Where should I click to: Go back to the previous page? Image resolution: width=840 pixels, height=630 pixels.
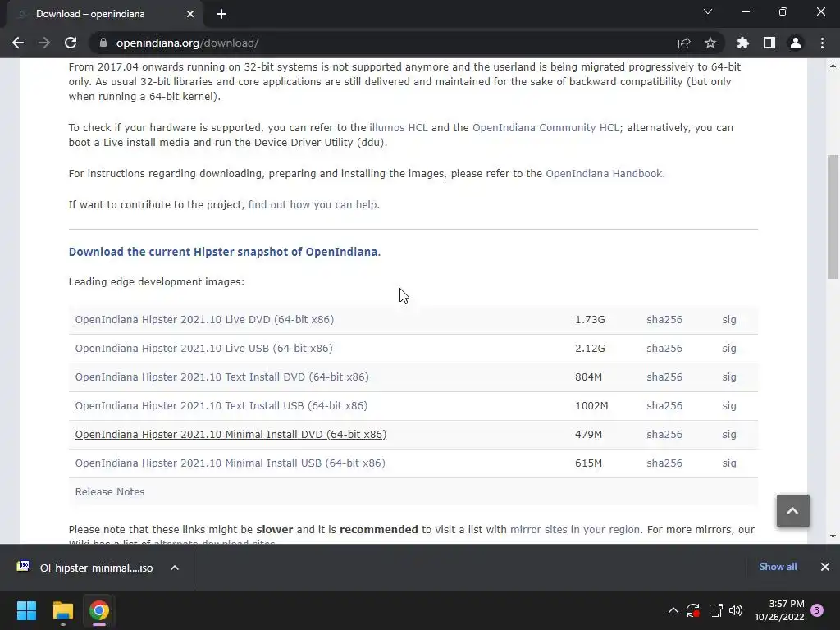(18, 43)
